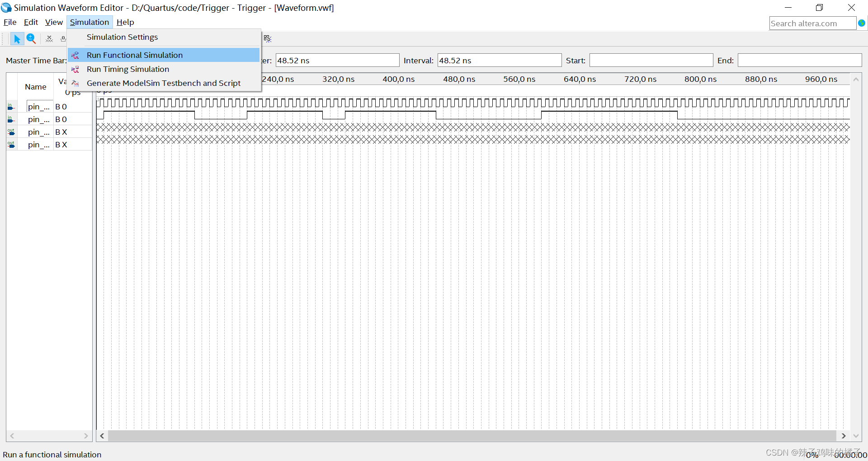Click the name panel scrollbar right arrow
Image resolution: width=868 pixels, height=461 pixels.
pyautogui.click(x=86, y=436)
